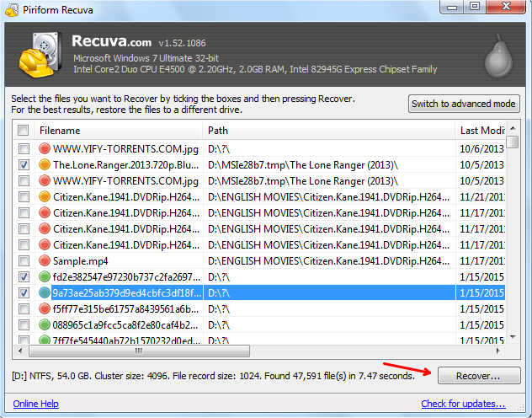Click red status dot of first WWW.YIFY-TORRENTS.COM.jpg

click(x=45, y=148)
